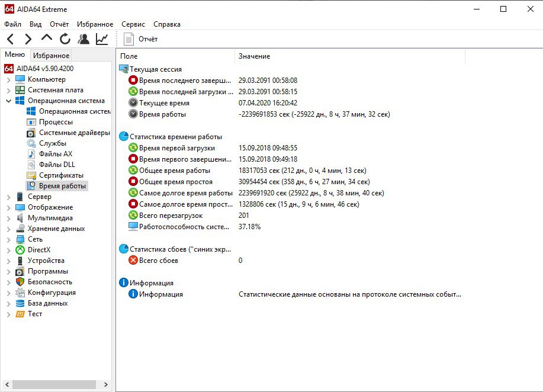This screenshot has width=543, height=392.
Task: Open the Справка menu
Action: pos(167,24)
